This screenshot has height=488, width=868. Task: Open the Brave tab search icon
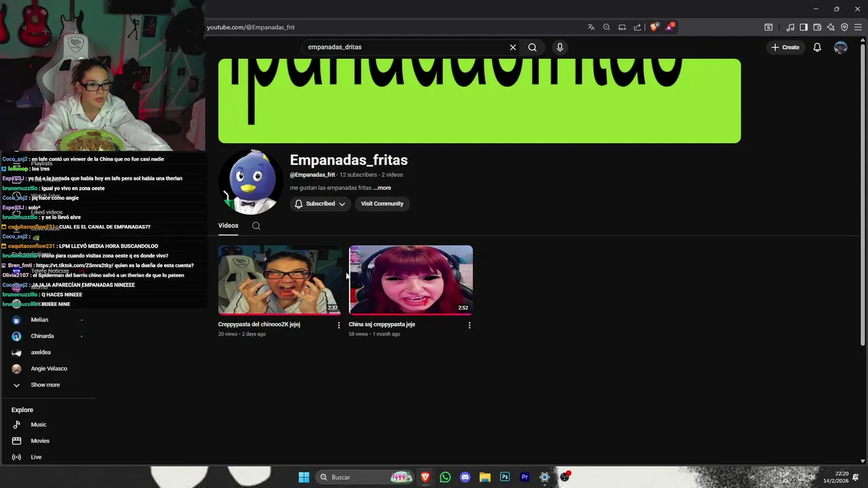[x=768, y=27]
